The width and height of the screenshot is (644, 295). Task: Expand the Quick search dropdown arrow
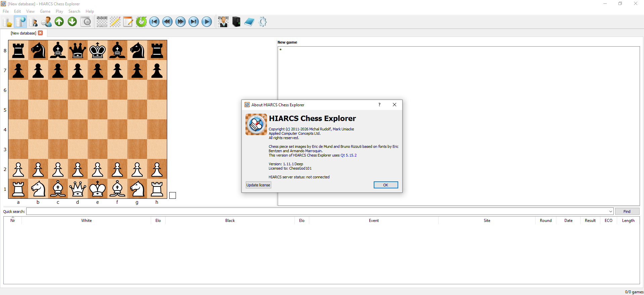610,212
